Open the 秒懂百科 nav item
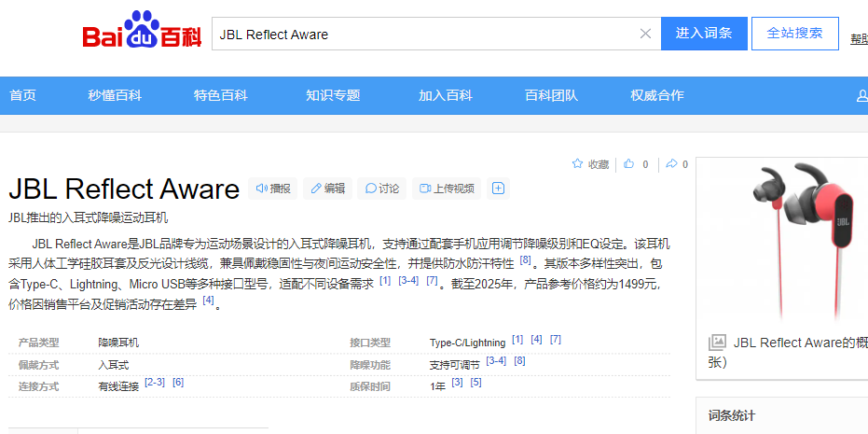The width and height of the screenshot is (868, 434). tap(115, 95)
